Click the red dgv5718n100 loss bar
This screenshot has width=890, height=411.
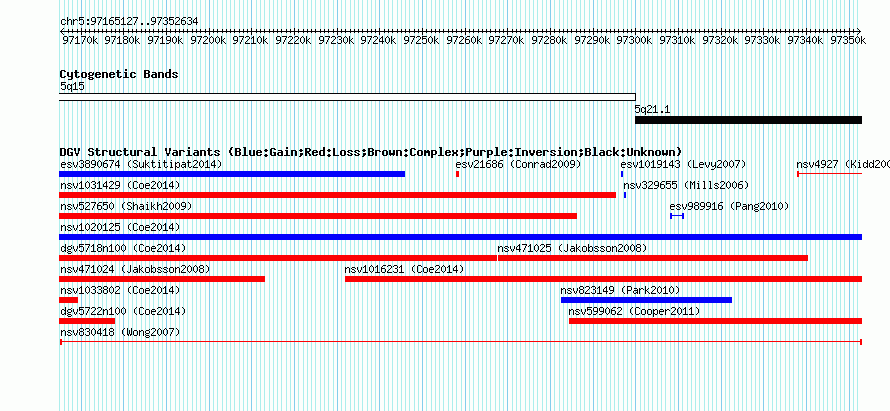pos(278,258)
